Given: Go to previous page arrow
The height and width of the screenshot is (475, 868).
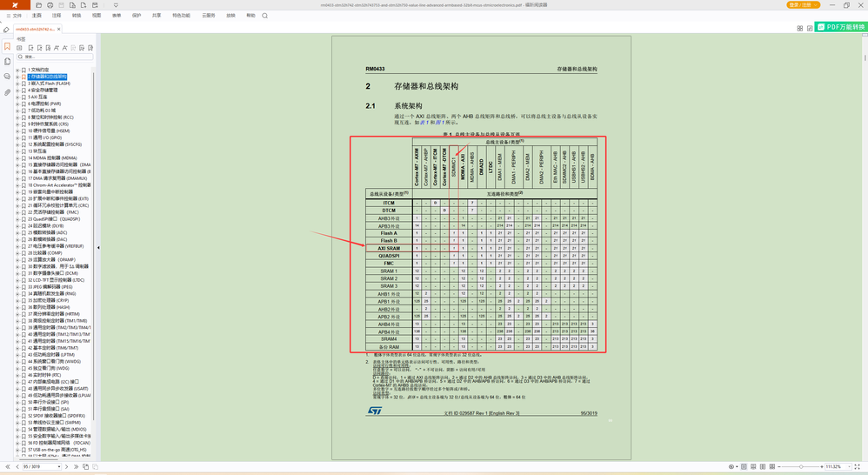Looking at the screenshot, I should click(x=17, y=466).
